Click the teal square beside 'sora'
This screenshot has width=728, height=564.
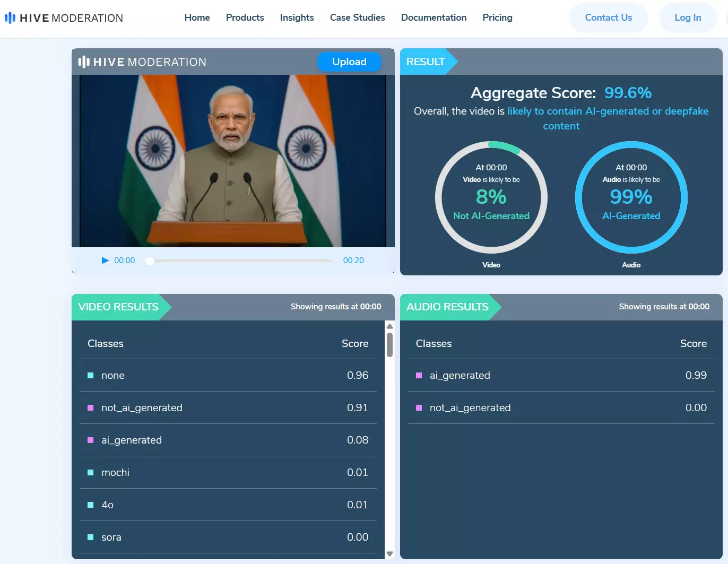coord(90,537)
